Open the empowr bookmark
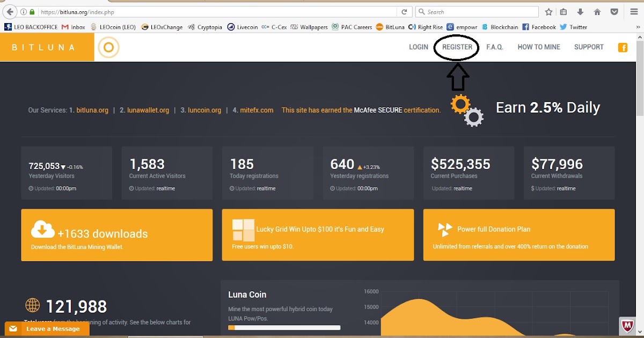The height and width of the screenshot is (338, 644). coord(462,27)
